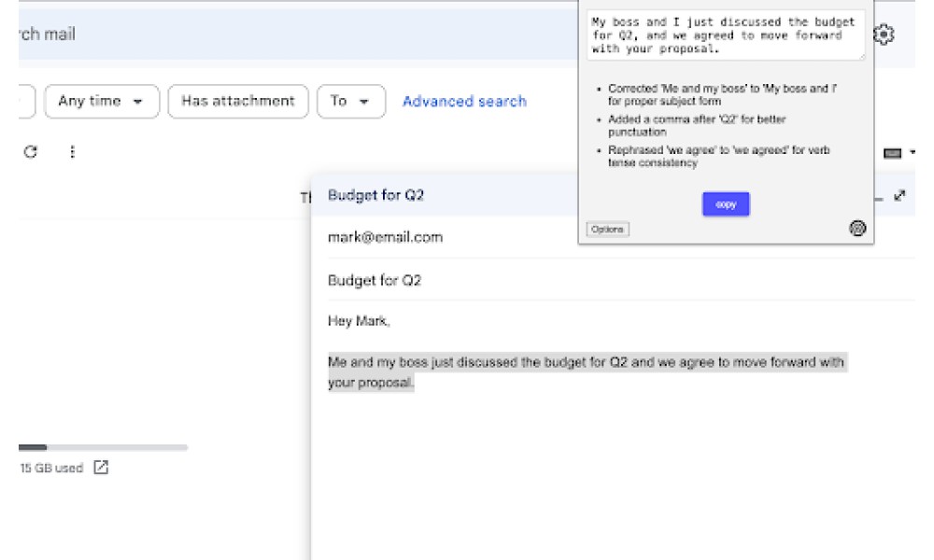Click the storage usage progress bar

coord(103,447)
